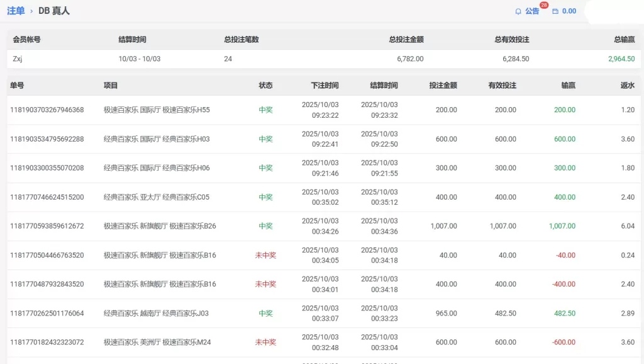Screen dimensions: 644x364
Task: Click the 输赢 column header
Action: point(568,86)
